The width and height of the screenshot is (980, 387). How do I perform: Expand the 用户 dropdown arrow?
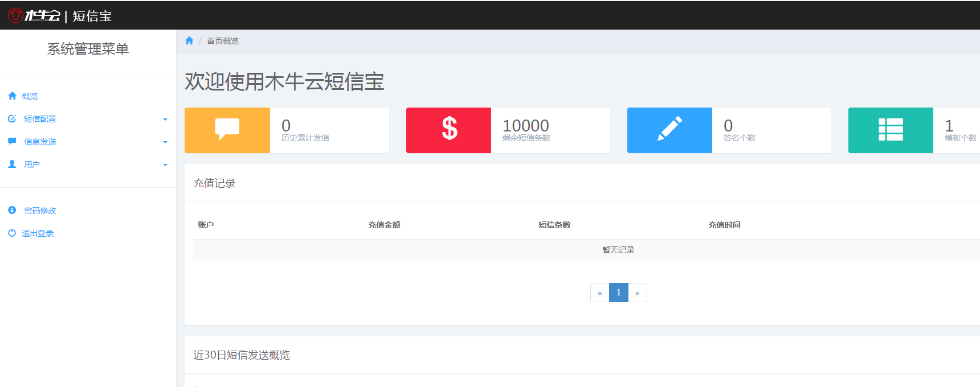click(165, 165)
